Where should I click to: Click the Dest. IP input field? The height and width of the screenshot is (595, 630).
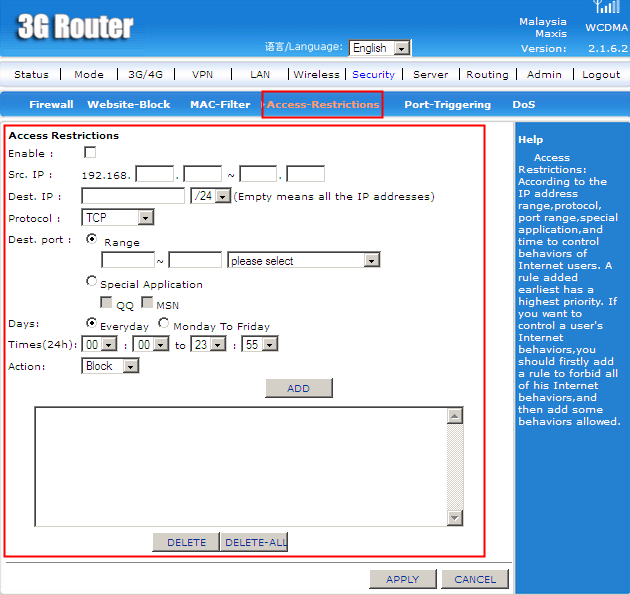pyautogui.click(x=133, y=196)
